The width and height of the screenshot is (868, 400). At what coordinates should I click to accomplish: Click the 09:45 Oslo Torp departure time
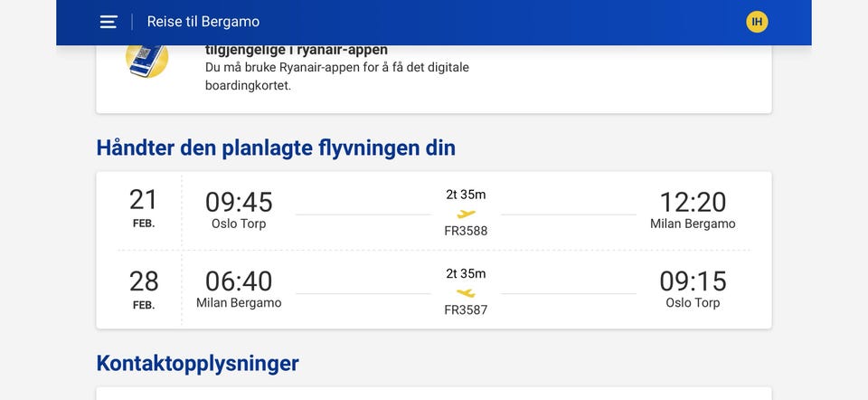(x=239, y=202)
